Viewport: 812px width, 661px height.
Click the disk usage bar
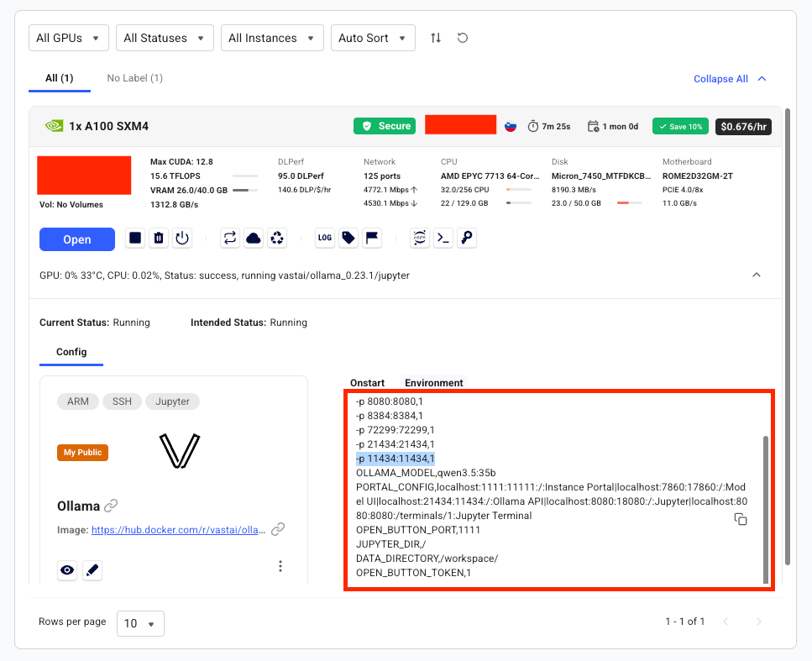tap(629, 203)
